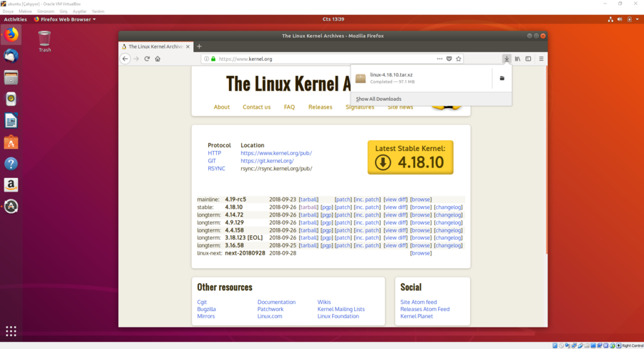Image resolution: width=644 pixels, height=349 pixels.
Task: Click the Firefox reload page icon
Action: click(x=147, y=59)
